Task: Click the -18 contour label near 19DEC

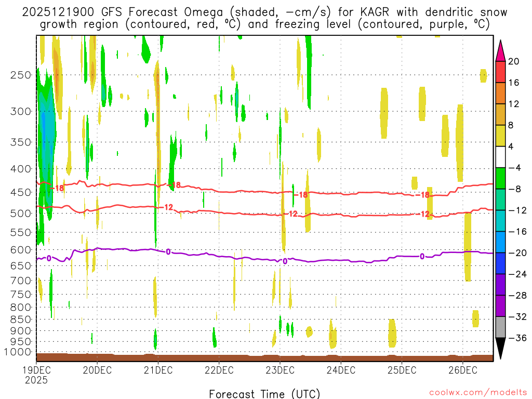Action: point(57,188)
